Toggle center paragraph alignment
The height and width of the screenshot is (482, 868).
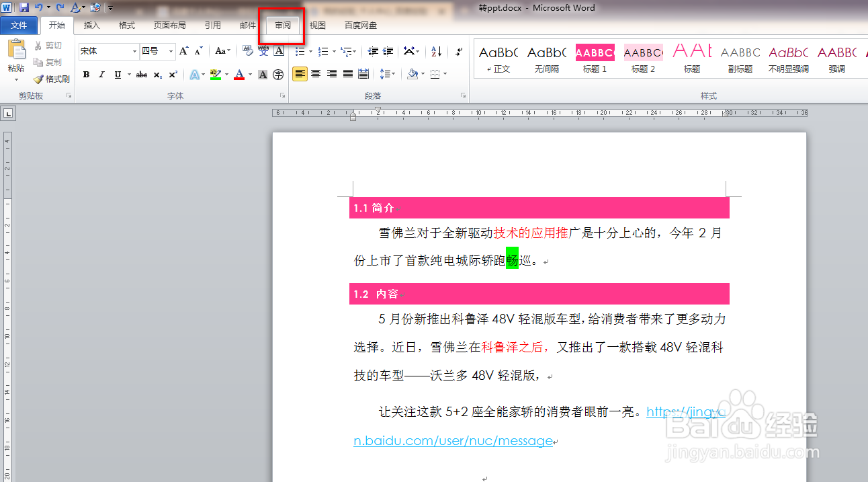tap(316, 75)
